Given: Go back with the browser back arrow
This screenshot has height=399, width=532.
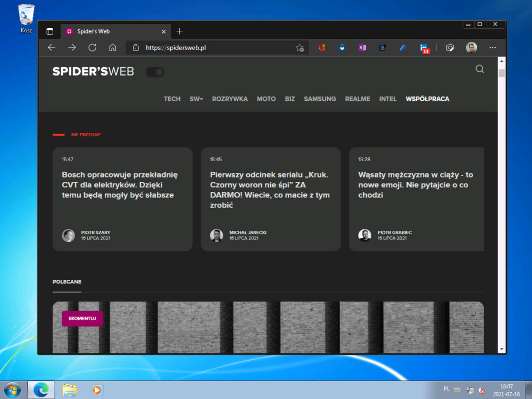Looking at the screenshot, I should [x=52, y=47].
